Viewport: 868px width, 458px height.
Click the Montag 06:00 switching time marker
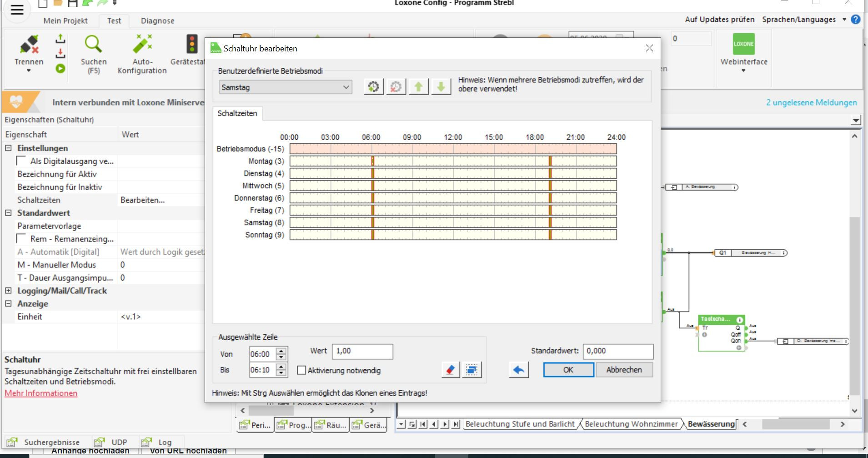pyautogui.click(x=372, y=161)
